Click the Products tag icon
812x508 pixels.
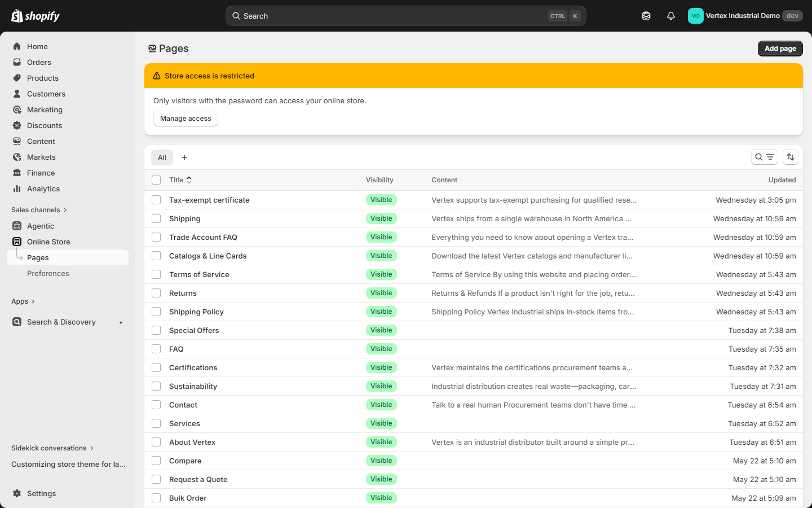coord(17,78)
